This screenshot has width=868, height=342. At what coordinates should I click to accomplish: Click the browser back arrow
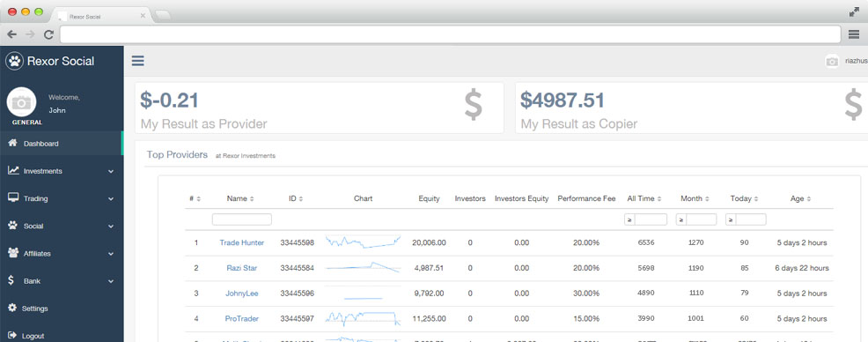point(12,34)
